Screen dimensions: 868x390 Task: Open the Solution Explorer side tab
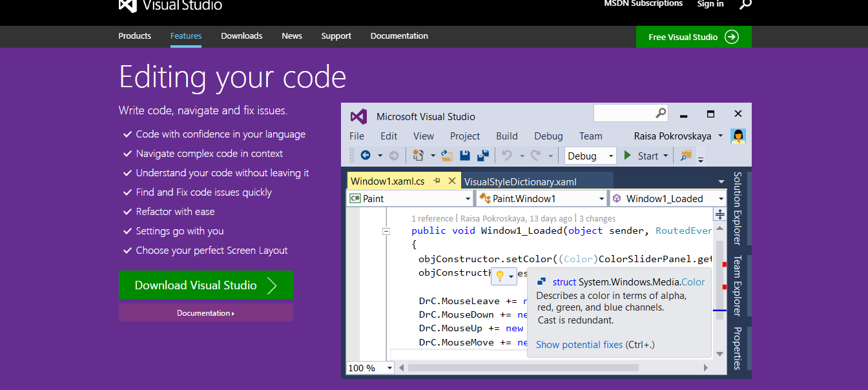737,208
